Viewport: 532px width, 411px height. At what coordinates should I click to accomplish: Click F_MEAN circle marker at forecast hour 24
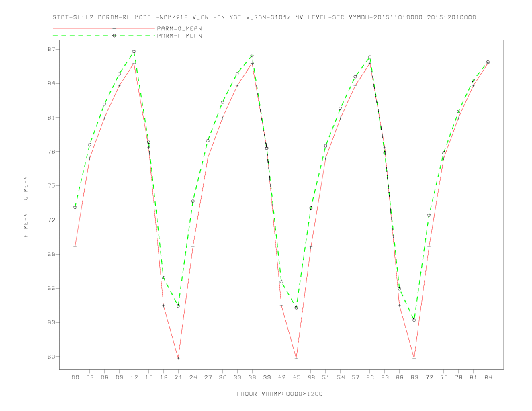[x=193, y=201]
